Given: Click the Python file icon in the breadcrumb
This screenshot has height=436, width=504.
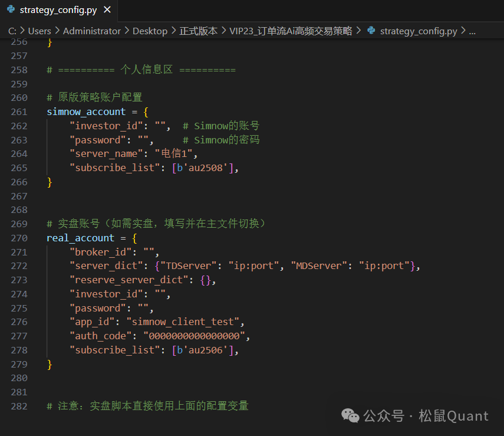Looking at the screenshot, I should (371, 31).
